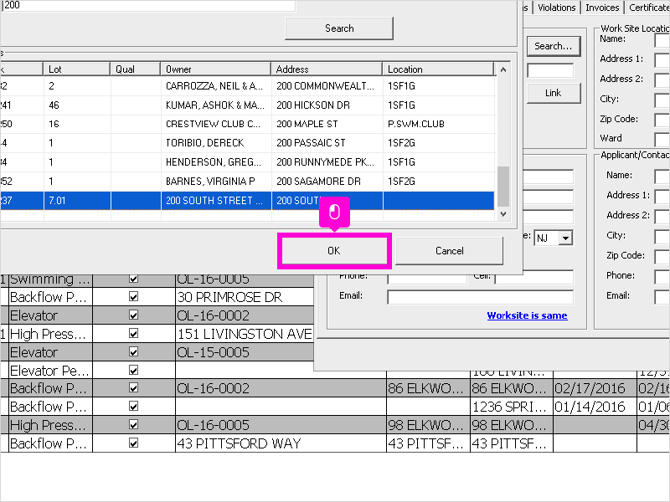
Task: Click the 01/14/2016 date cell
Action: [x=595, y=407]
